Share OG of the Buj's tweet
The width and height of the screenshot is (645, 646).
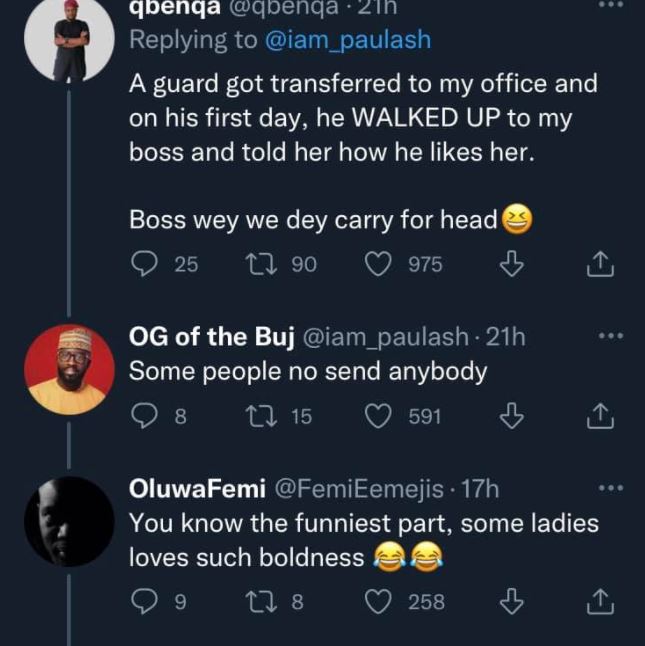[x=599, y=416]
